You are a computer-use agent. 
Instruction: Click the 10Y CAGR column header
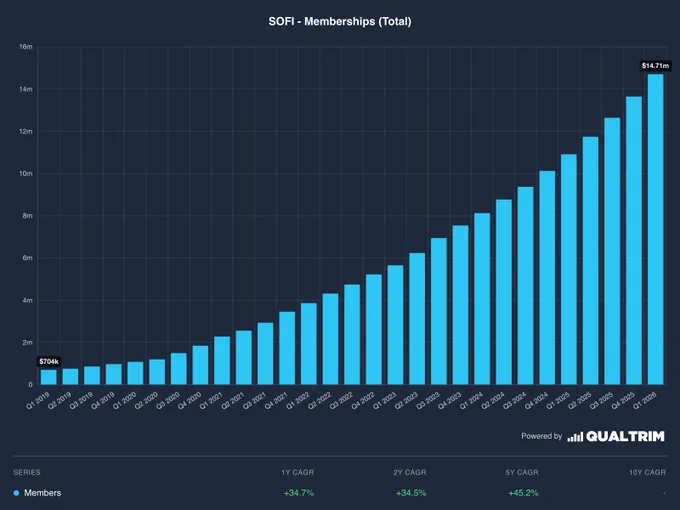[x=647, y=472]
